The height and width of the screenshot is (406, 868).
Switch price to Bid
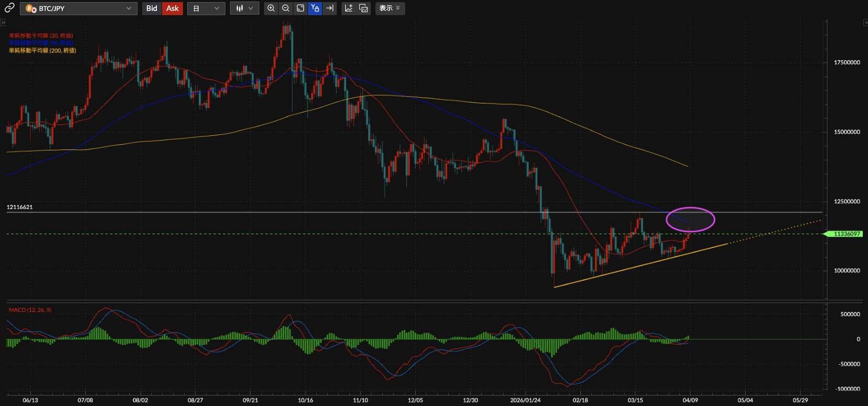(152, 8)
